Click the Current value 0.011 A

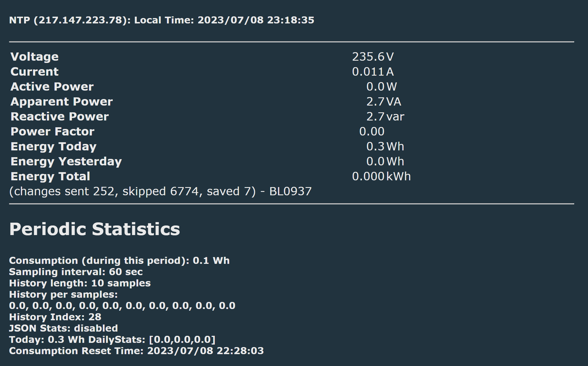tap(373, 72)
